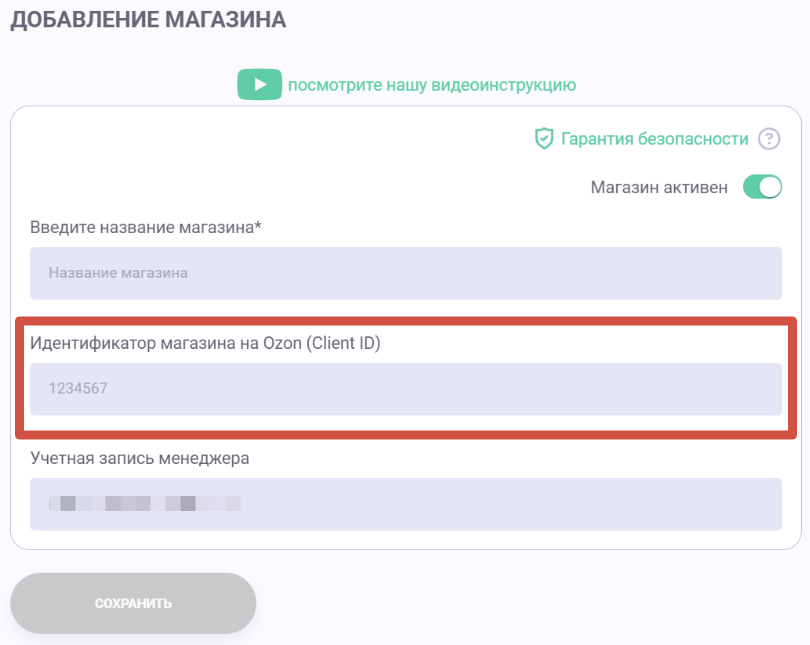Click the 'Учетная запись менеджера' label

click(x=139, y=458)
